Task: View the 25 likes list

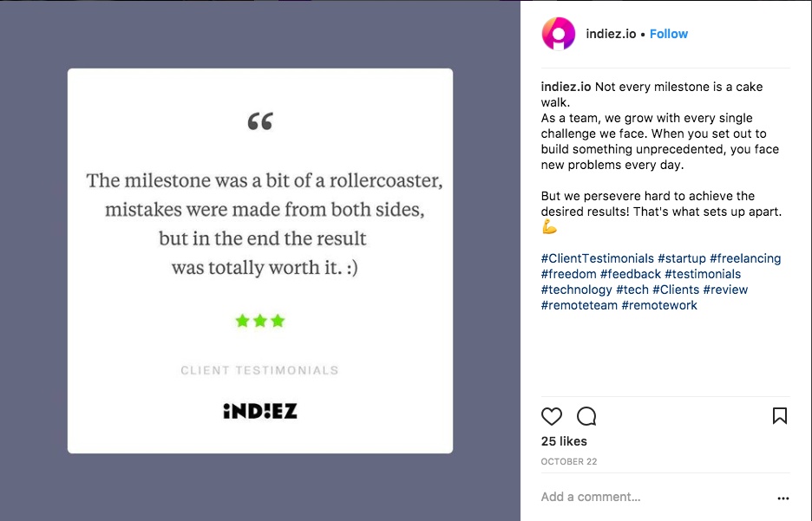Action: coord(564,441)
